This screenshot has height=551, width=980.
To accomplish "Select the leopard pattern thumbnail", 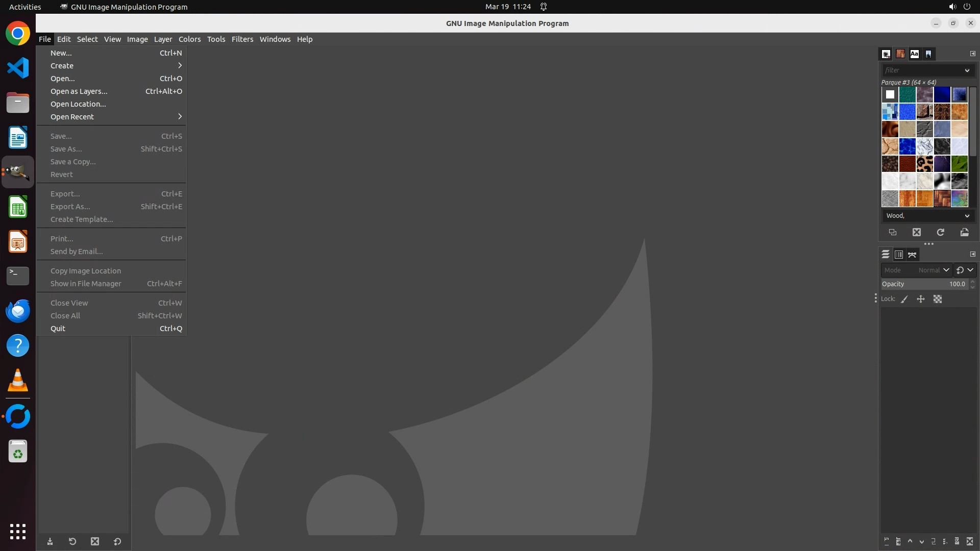I will (925, 164).
